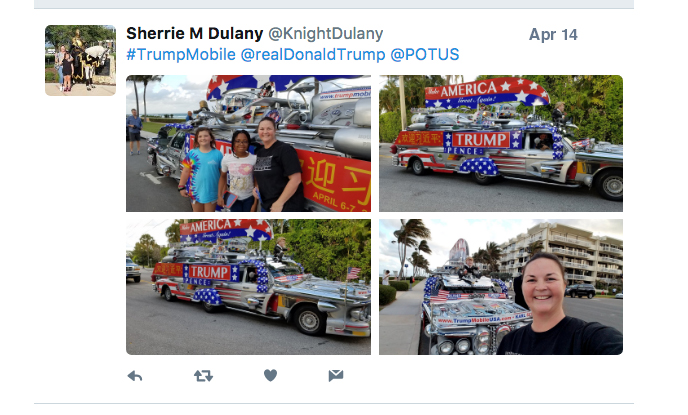The height and width of the screenshot is (415, 688).
Task: Click the TRUMP PENCE sign in top-right photo
Action: pyautogui.click(x=482, y=143)
